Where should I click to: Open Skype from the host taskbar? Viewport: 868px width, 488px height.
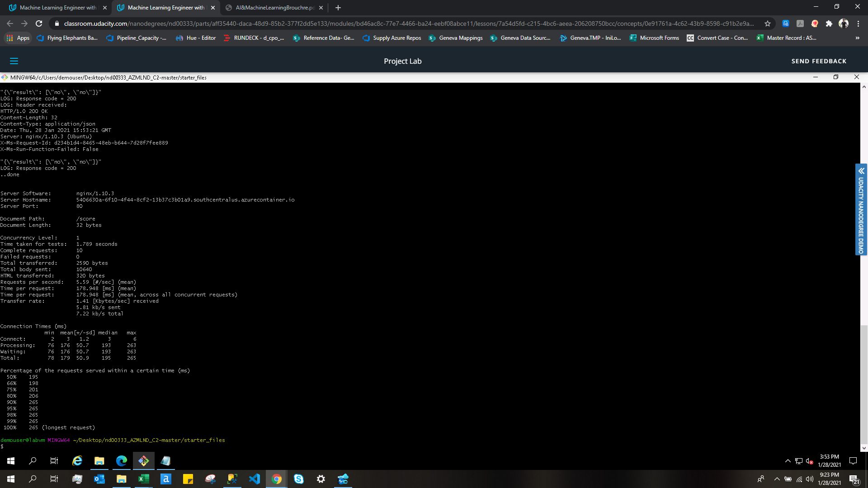[299, 479]
